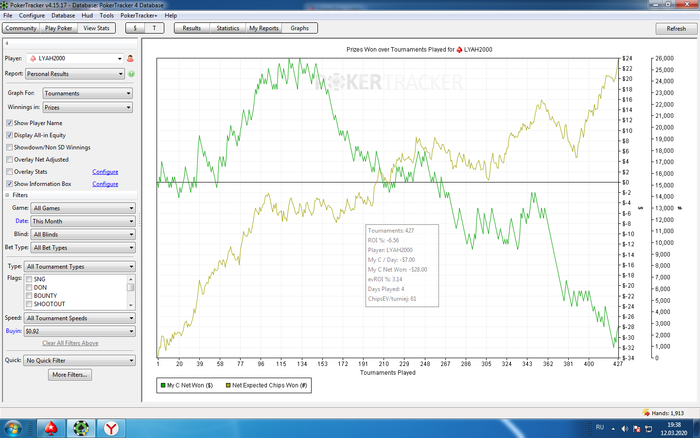The height and width of the screenshot is (438, 700).
Task: Click the green help icon beside Report
Action: click(131, 74)
